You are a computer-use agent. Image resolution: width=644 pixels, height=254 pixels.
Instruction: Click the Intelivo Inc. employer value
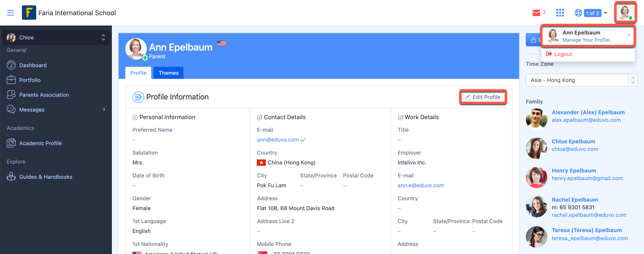412,163
